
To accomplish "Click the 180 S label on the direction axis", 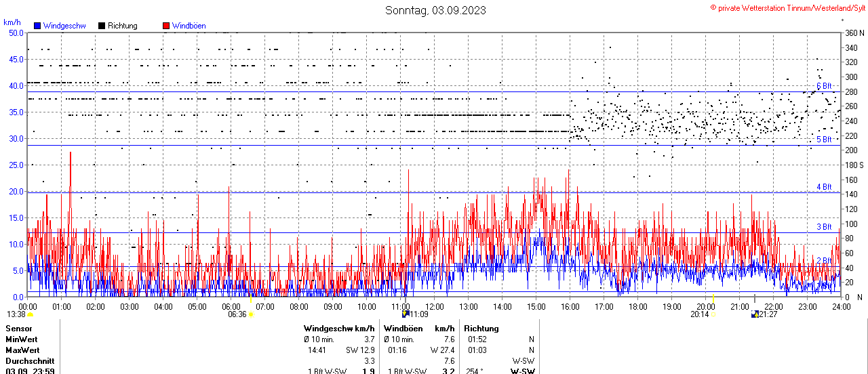I will click(854, 165).
